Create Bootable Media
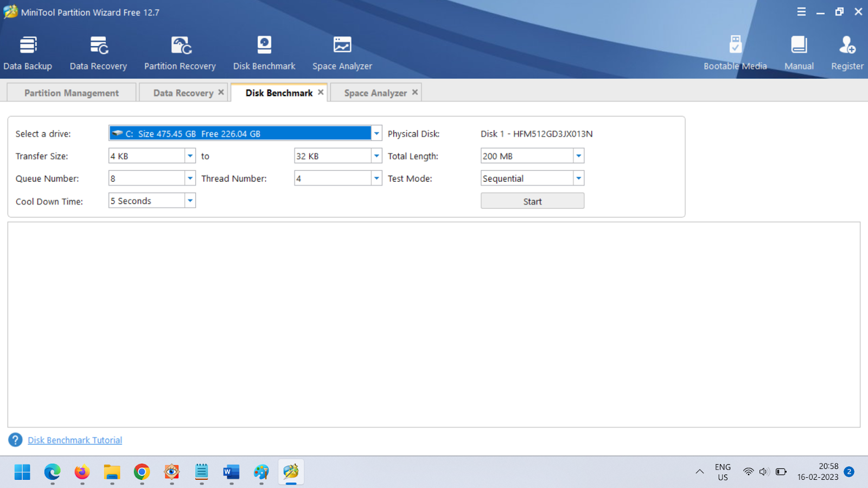Image resolution: width=868 pixels, height=488 pixels. 735,53
